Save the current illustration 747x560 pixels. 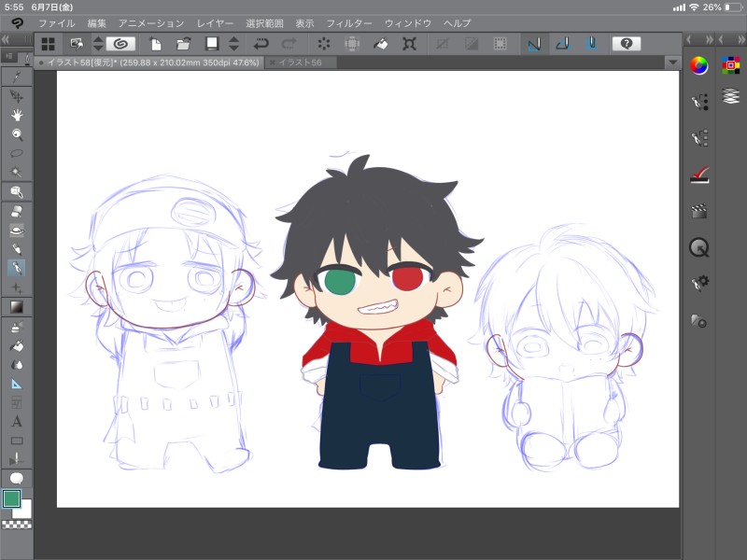[x=212, y=44]
